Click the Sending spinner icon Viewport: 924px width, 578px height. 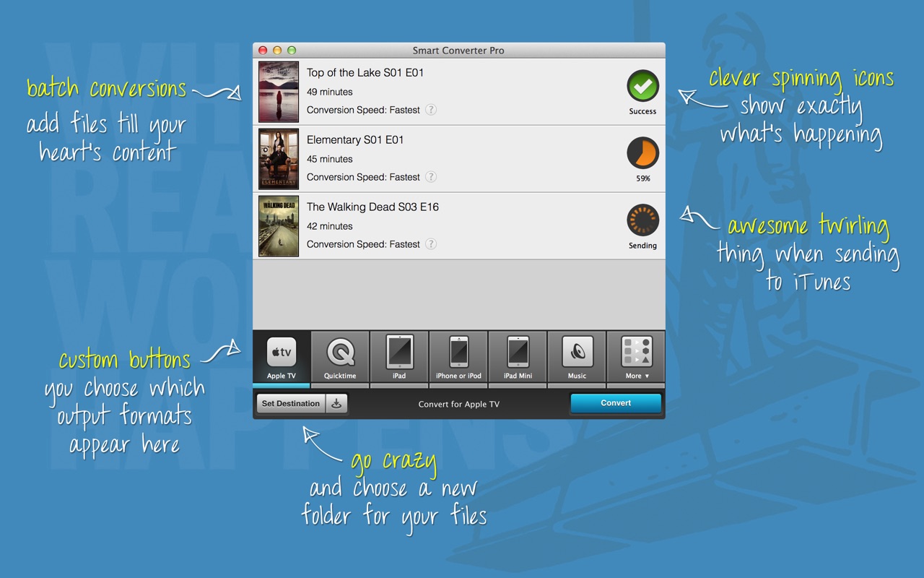click(x=642, y=220)
